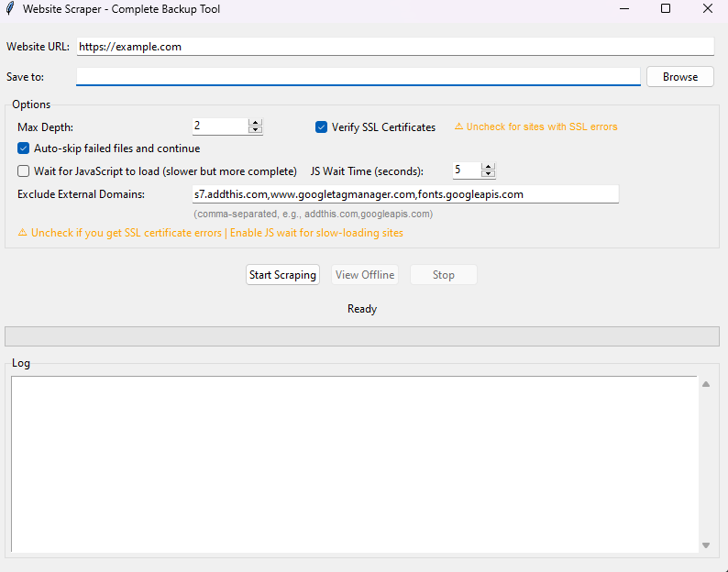Enable Wait for JavaScript to load
The width and height of the screenshot is (728, 572).
point(24,170)
